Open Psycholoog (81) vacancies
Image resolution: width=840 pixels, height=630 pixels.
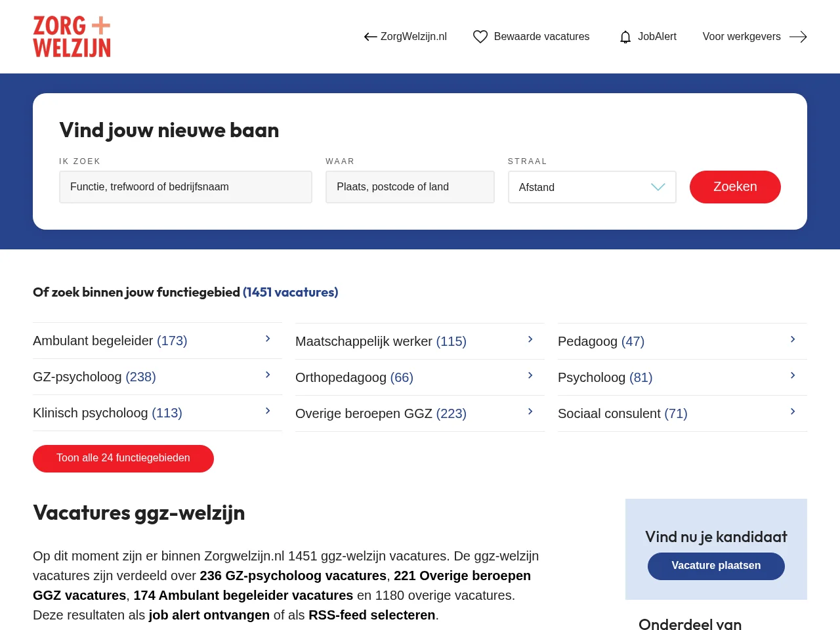605,377
